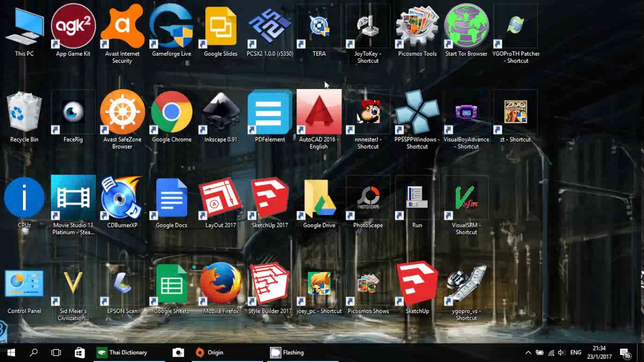644x362 pixels.
Task: Switch to Origin taskbar window
Action: pyautogui.click(x=227, y=352)
